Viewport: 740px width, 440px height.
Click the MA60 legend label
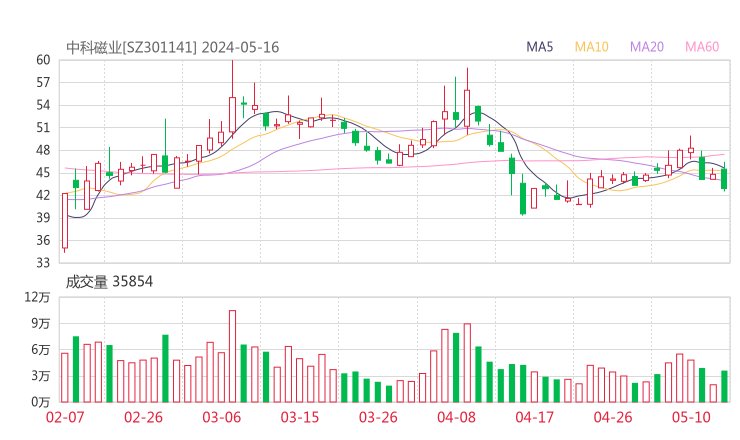click(702, 47)
